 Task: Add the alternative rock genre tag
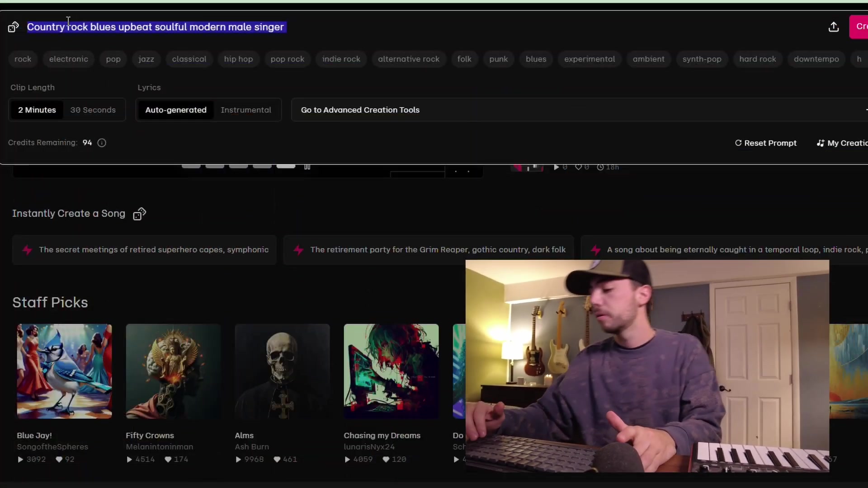[409, 59]
